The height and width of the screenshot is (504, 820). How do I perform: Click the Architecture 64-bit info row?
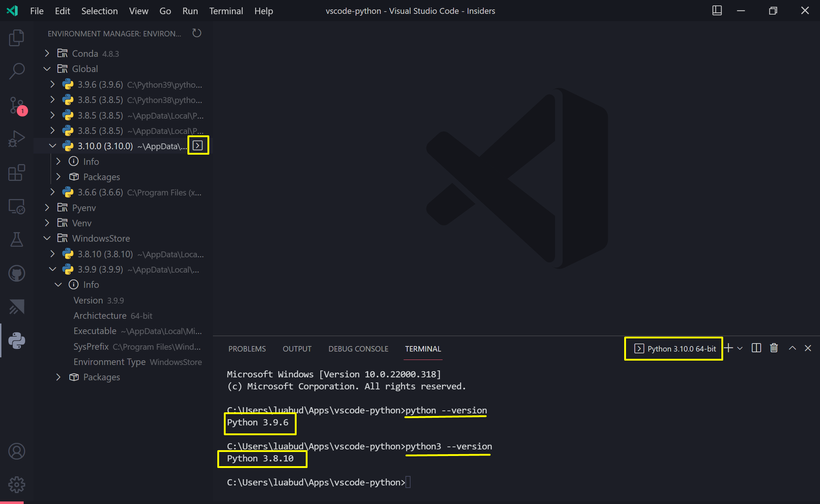click(123, 316)
